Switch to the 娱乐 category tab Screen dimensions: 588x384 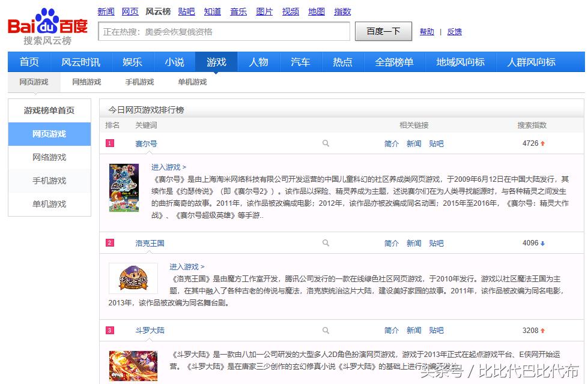coord(132,61)
